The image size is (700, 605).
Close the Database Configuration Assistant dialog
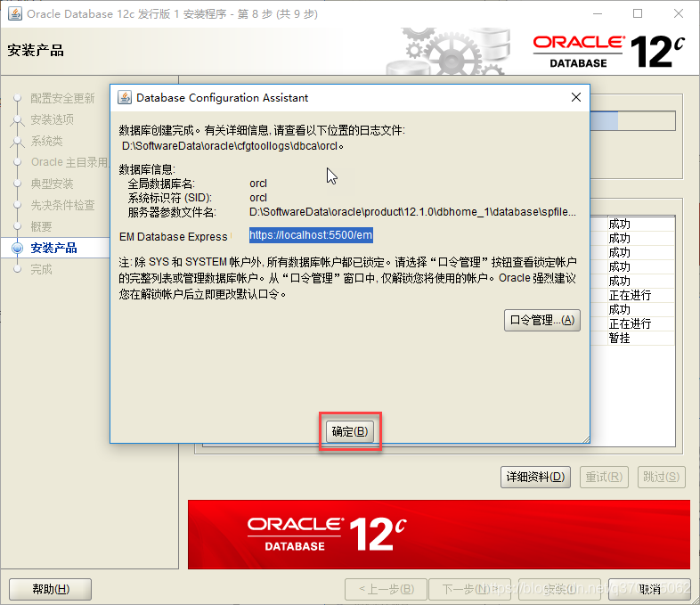tap(576, 97)
